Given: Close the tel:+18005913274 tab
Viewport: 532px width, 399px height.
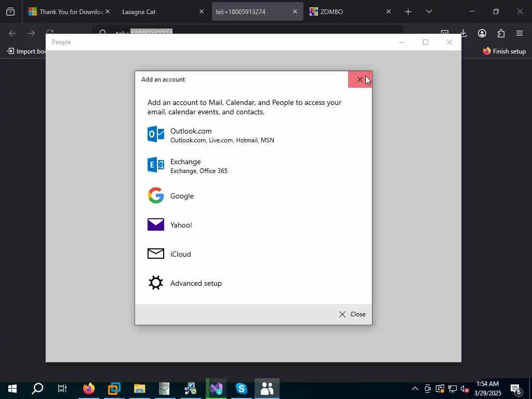Looking at the screenshot, I should click(295, 11).
